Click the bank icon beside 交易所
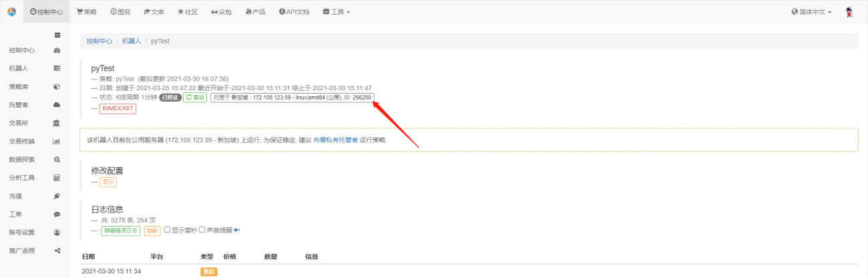The height and width of the screenshot is (278, 868). [x=57, y=123]
